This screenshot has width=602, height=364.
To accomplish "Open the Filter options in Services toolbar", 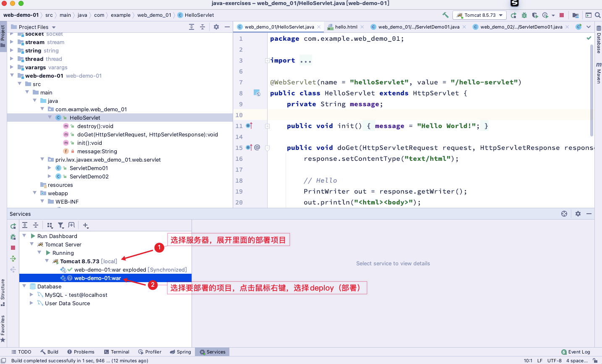I will [x=61, y=225].
